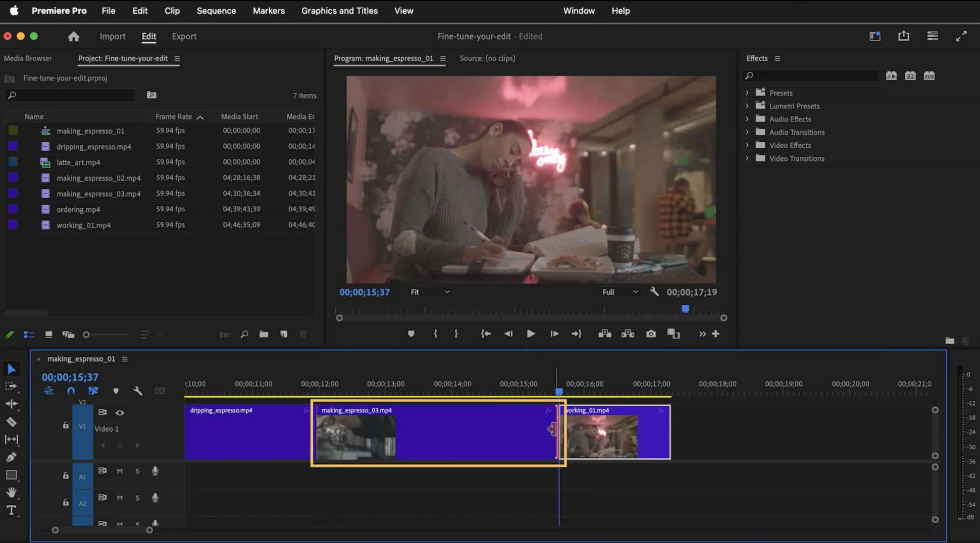The image size is (980, 543).
Task: Select the Hand tool
Action: coord(11,492)
